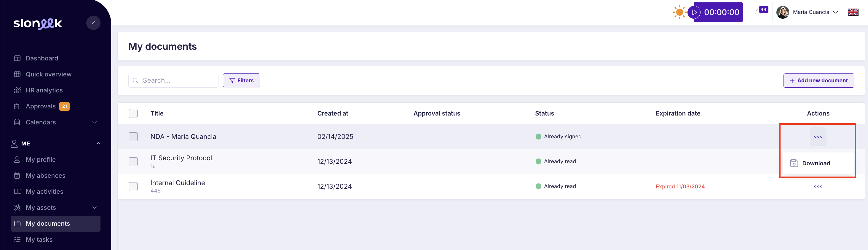Viewport: 868px width, 250px height.
Task: Open the NDA - Maria Quancia document
Action: coord(183,137)
